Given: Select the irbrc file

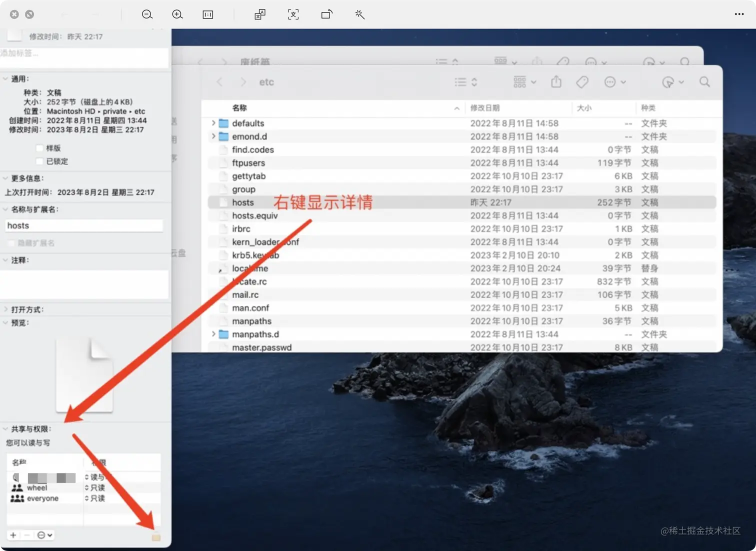Looking at the screenshot, I should (241, 229).
